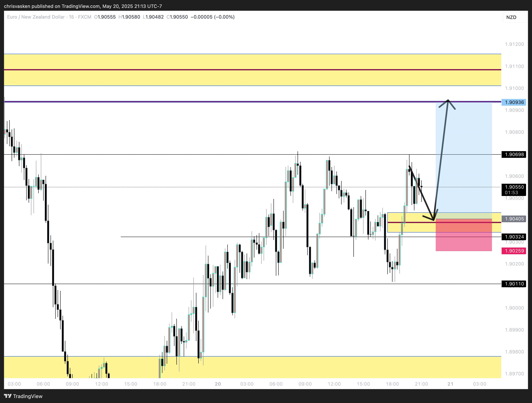Click the 15:00 label before date 20
The image size is (532, 403).
pyautogui.click(x=131, y=384)
